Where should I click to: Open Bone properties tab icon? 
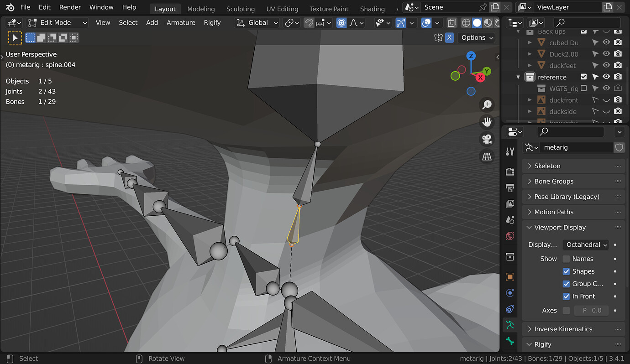coord(510,341)
